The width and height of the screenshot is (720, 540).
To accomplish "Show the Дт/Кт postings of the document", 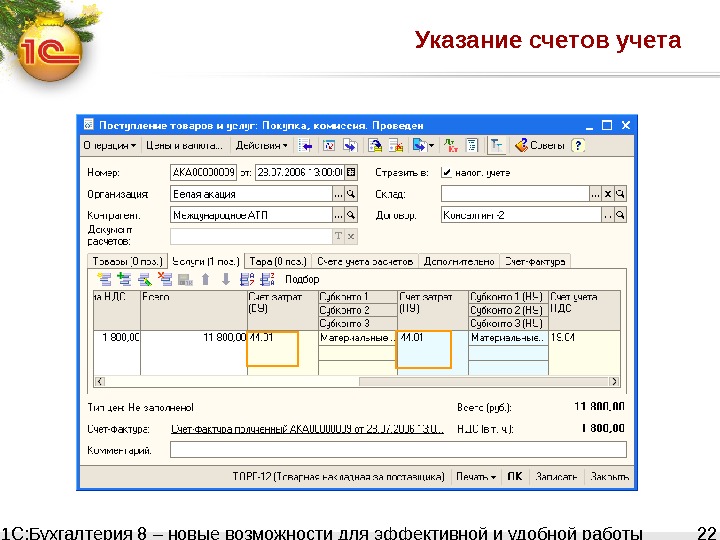I will point(451,146).
